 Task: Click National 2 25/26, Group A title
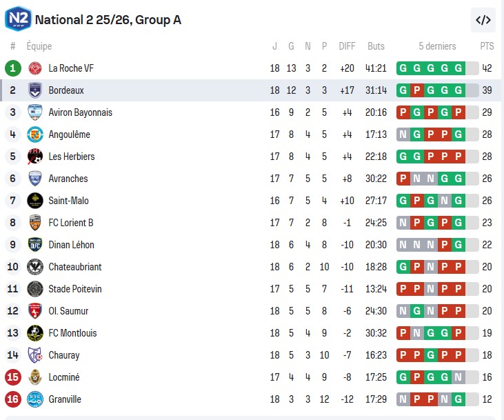[108, 19]
